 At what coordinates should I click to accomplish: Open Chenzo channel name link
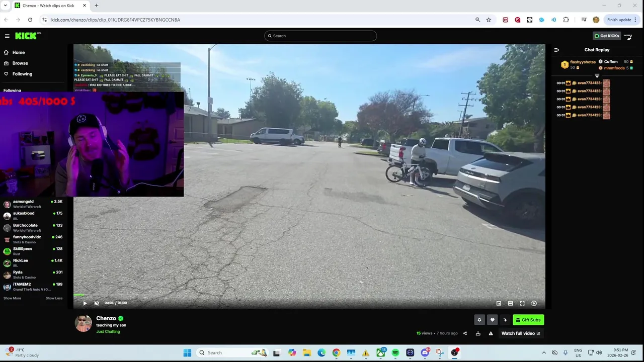click(x=106, y=318)
